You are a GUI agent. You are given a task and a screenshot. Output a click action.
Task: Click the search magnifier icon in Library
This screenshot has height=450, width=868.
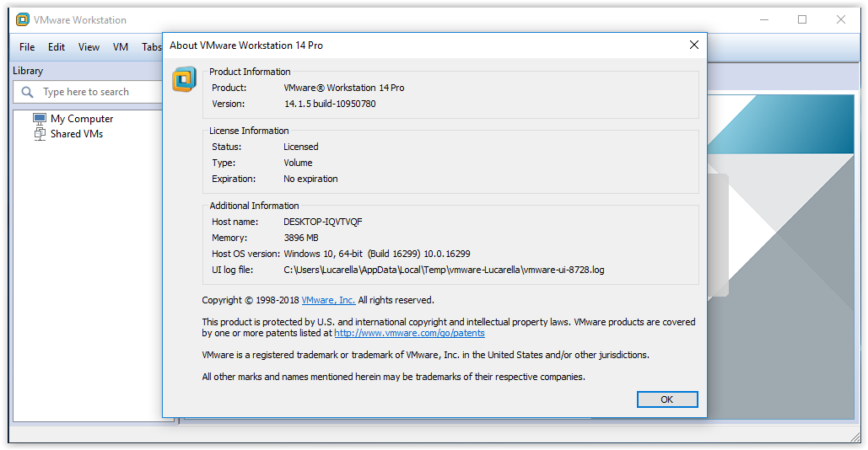[x=27, y=92]
